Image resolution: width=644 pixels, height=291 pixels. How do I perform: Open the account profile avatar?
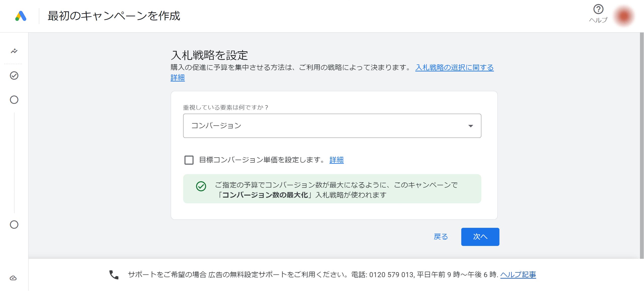pyautogui.click(x=624, y=16)
